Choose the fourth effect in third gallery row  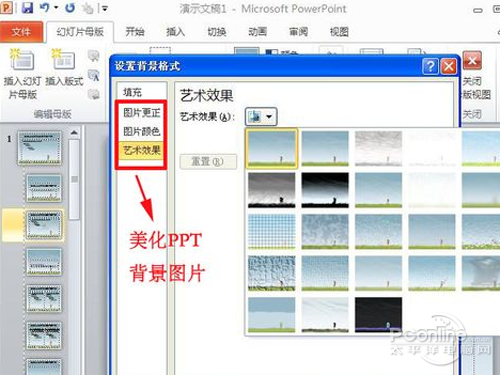[x=432, y=232]
